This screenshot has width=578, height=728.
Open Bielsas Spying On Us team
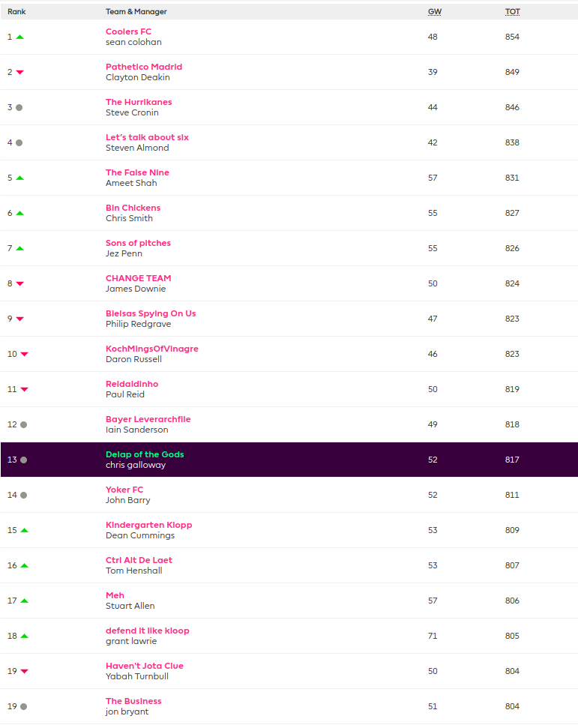151,313
